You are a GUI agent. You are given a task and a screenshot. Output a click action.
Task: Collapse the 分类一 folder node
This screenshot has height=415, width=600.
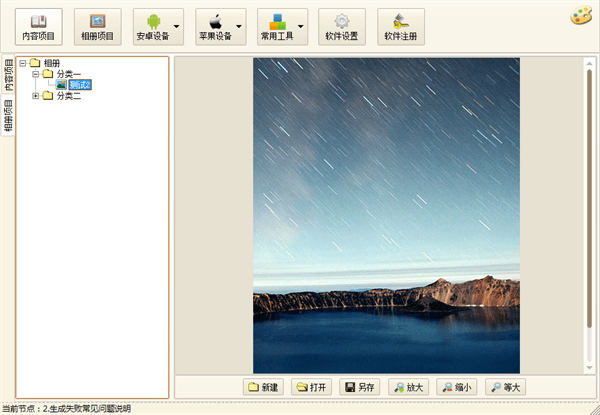point(36,74)
